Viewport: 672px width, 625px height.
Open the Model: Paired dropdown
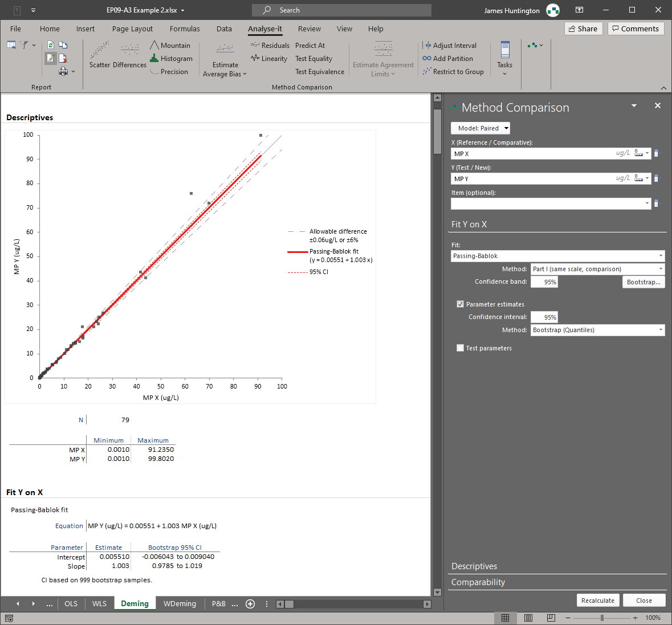(480, 129)
